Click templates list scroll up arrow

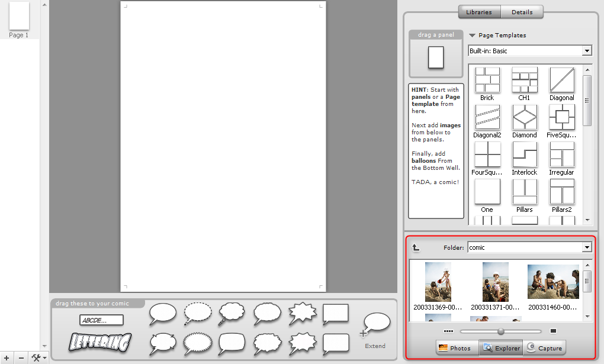(587, 70)
